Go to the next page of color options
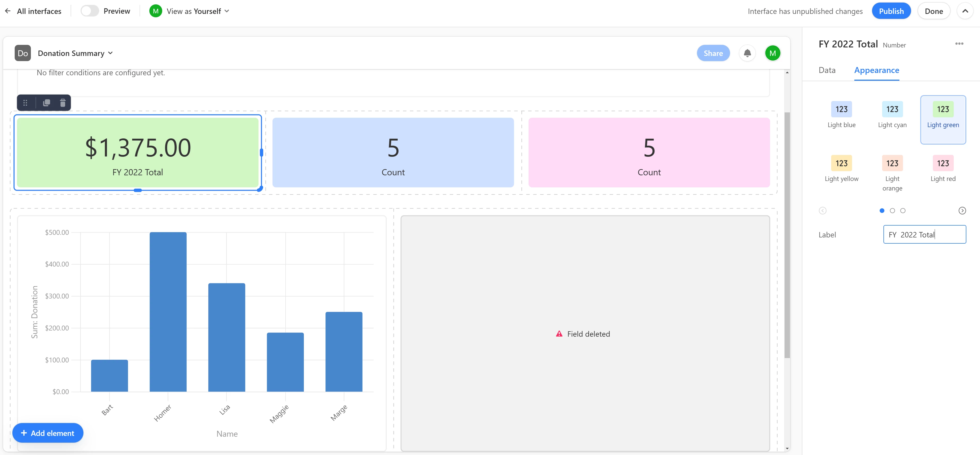Viewport: 980px width, 455px height. [x=962, y=211]
